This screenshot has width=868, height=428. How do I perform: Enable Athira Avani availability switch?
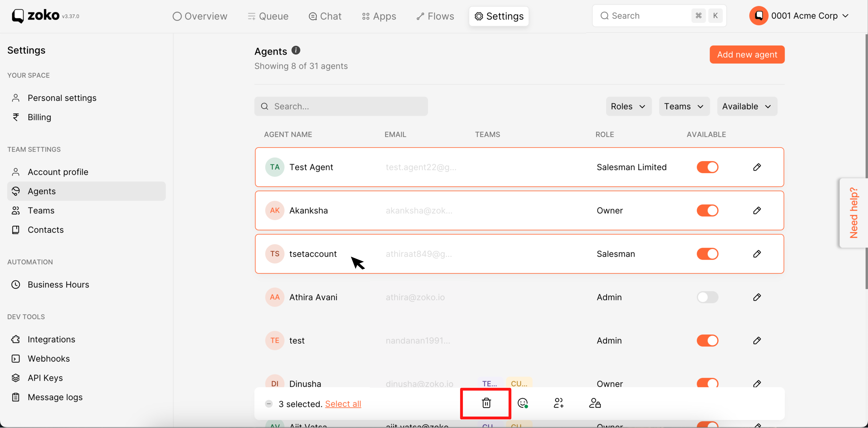click(x=707, y=297)
